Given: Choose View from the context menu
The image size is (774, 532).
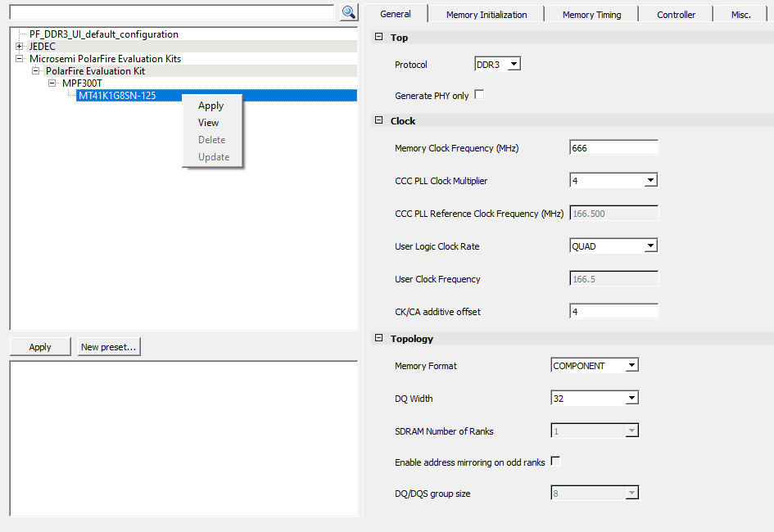Looking at the screenshot, I should 209,123.
